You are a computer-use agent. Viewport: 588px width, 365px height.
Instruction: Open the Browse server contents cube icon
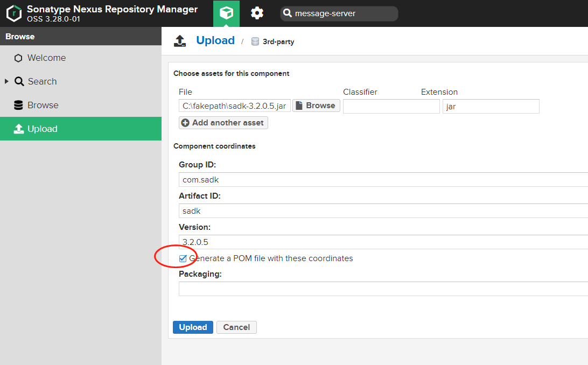tap(226, 13)
